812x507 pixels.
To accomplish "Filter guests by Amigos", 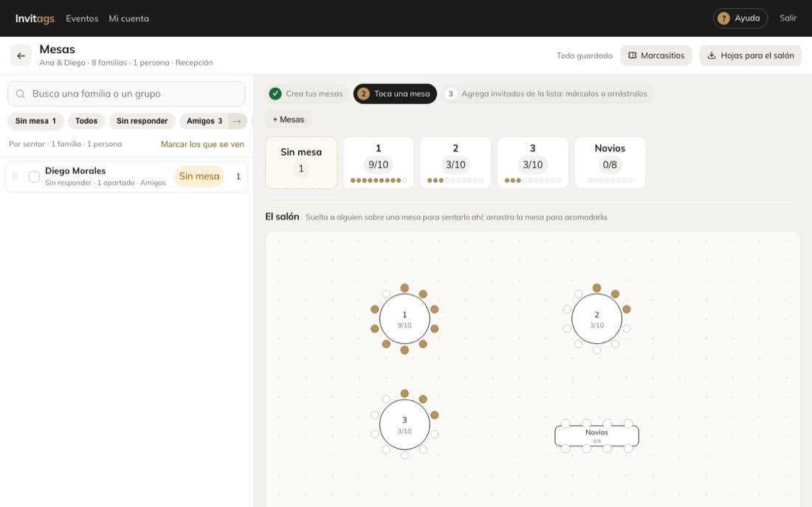I will pyautogui.click(x=204, y=121).
